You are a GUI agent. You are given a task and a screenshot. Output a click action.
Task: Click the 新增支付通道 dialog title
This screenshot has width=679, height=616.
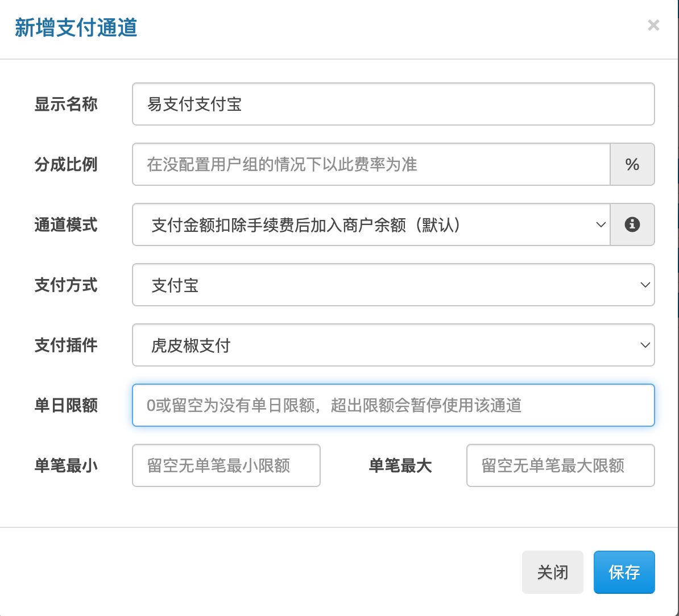tap(76, 27)
